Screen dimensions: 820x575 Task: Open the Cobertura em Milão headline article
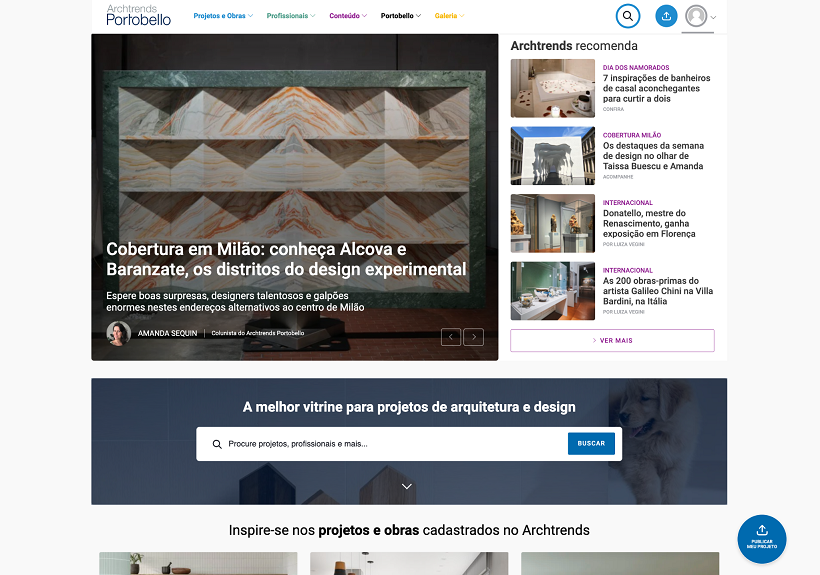286,259
